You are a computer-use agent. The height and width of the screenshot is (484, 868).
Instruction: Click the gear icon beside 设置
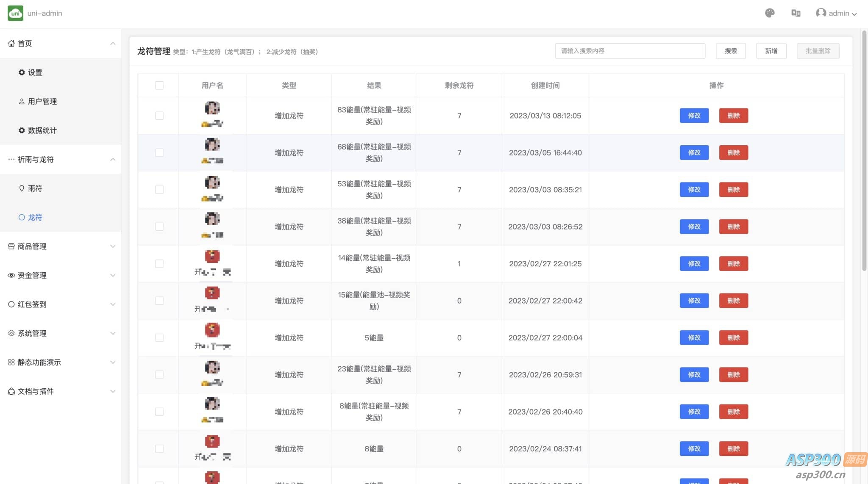pos(22,72)
